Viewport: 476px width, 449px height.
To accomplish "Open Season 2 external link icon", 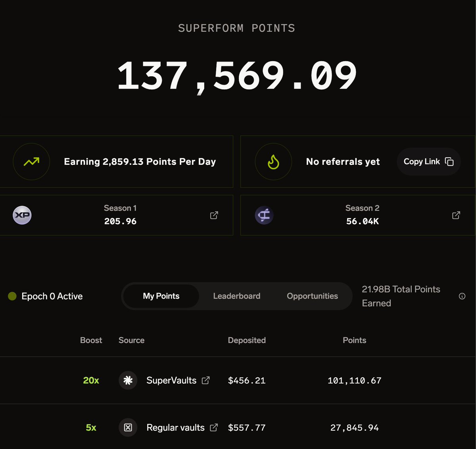I will coord(456,215).
